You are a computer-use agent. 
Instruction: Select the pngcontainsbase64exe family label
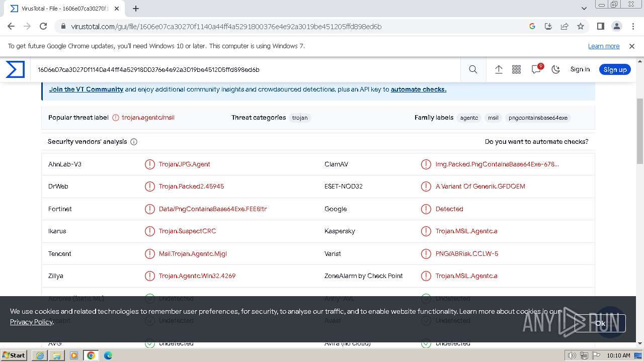click(538, 118)
